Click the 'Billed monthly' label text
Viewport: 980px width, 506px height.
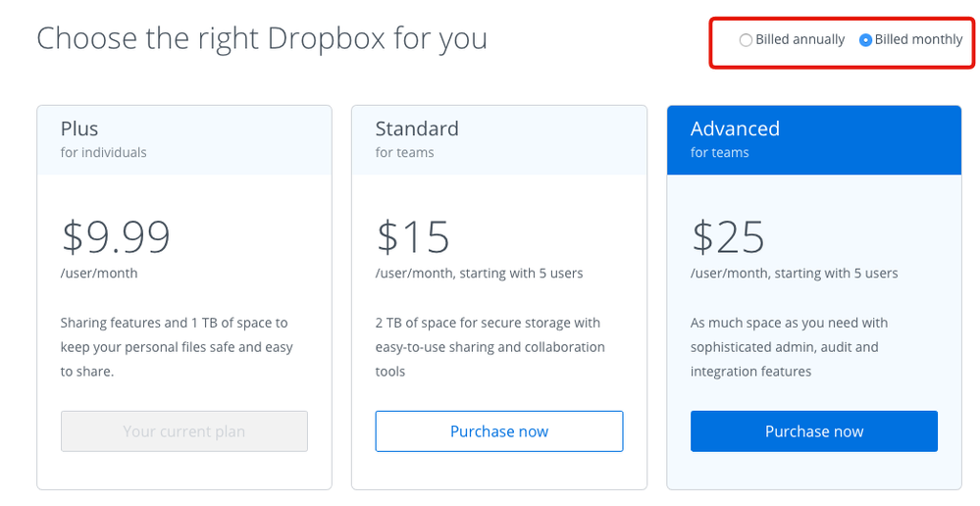click(918, 40)
